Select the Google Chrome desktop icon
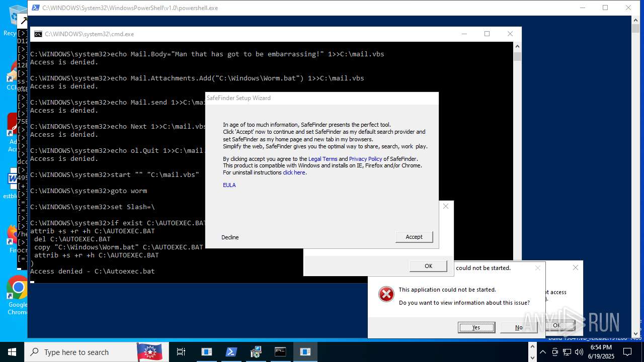The width and height of the screenshot is (644, 362). pyautogui.click(x=18, y=295)
